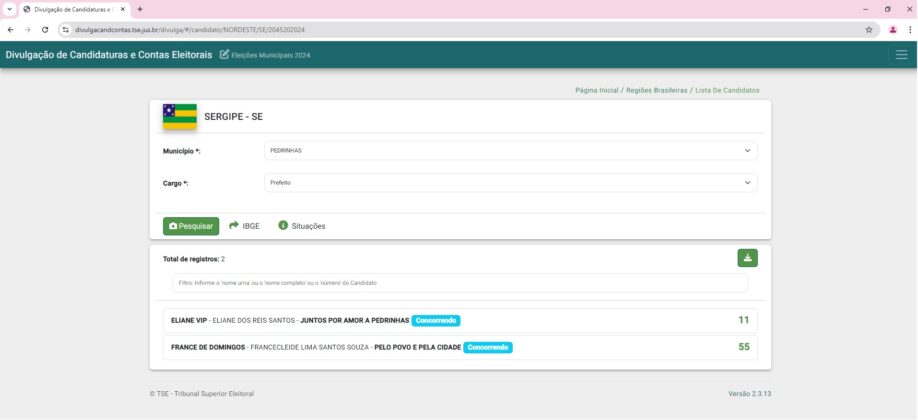The width and height of the screenshot is (918, 420).
Task: Expand the Município dropdown showing PEDRINHAS
Action: click(x=511, y=151)
